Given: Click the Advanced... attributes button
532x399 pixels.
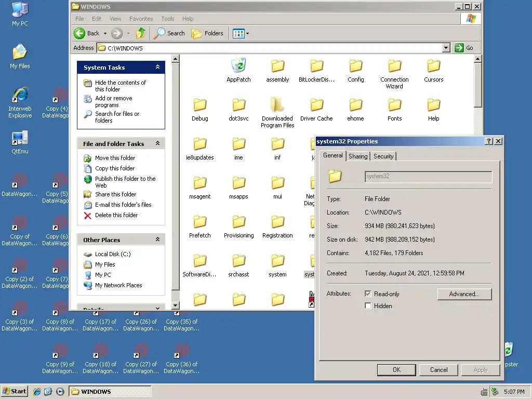Looking at the screenshot, I should (464, 294).
